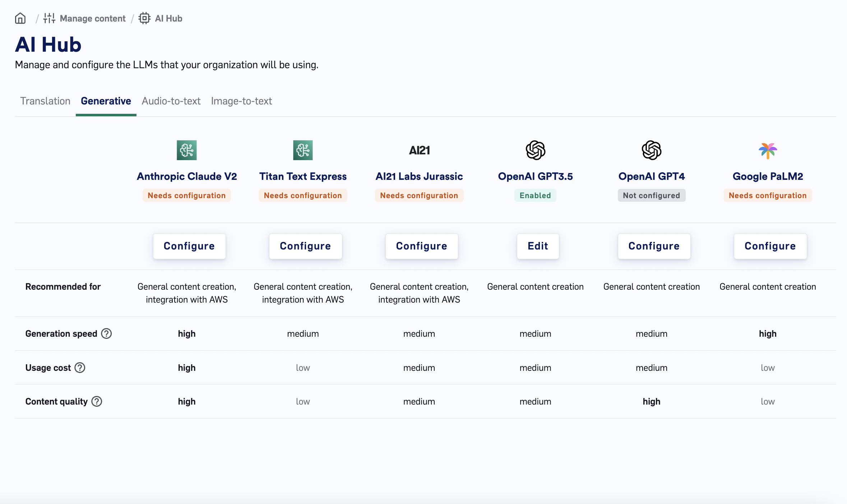This screenshot has width=847, height=504.
Task: Open the Image-to-text tab
Action: tap(241, 101)
